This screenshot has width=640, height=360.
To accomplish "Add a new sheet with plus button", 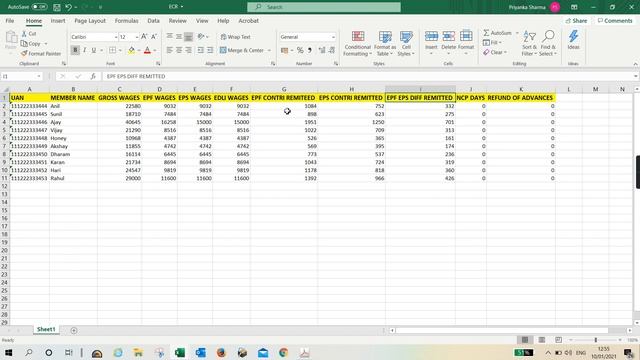I will [x=74, y=330].
